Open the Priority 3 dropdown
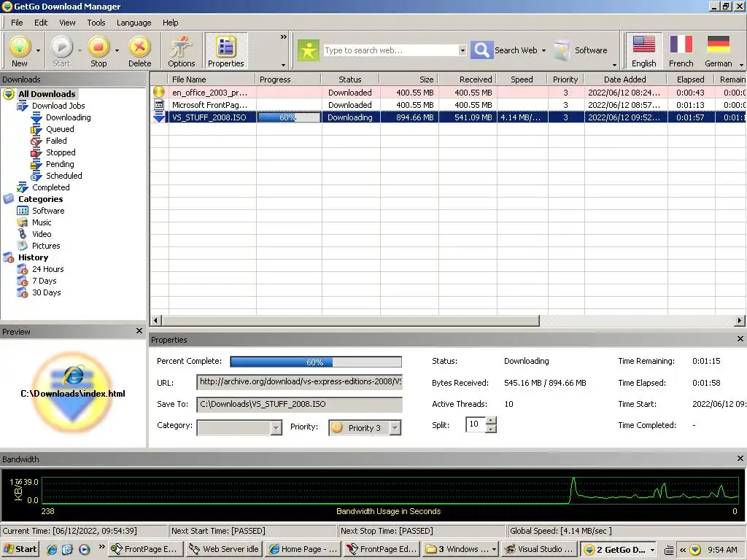This screenshot has width=747, height=560. [395, 427]
